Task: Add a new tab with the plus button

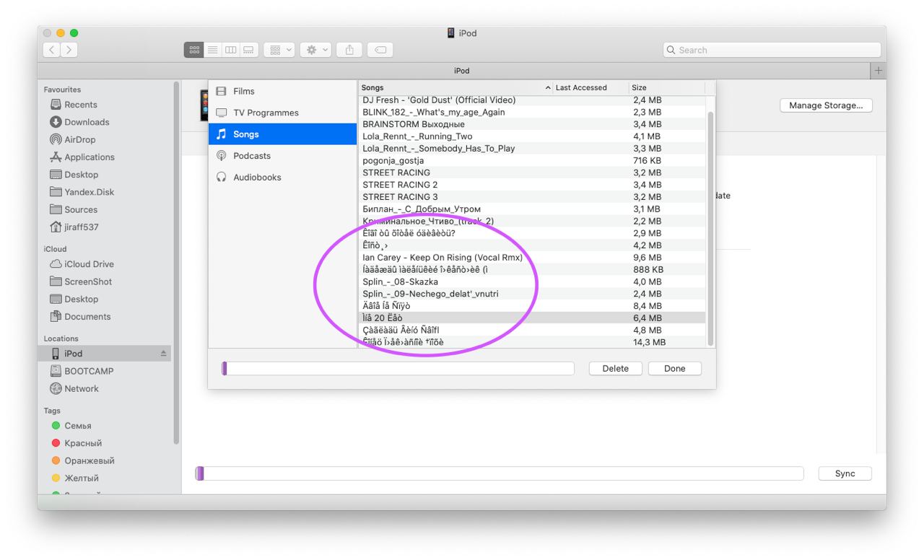Action: click(x=879, y=71)
